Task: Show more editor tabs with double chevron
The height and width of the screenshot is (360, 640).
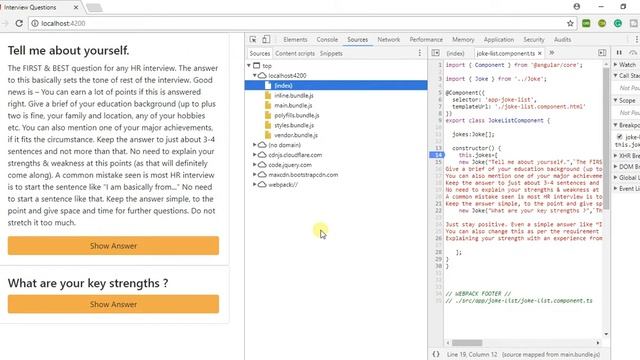Action: pos(552,53)
